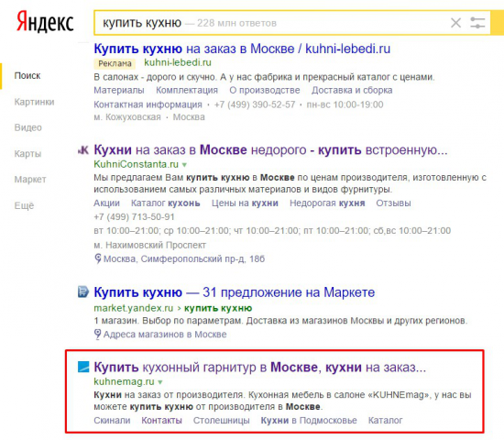Click map pin beside Симферопольский пр-д address
This screenshot has height=440, width=504.
(98, 258)
